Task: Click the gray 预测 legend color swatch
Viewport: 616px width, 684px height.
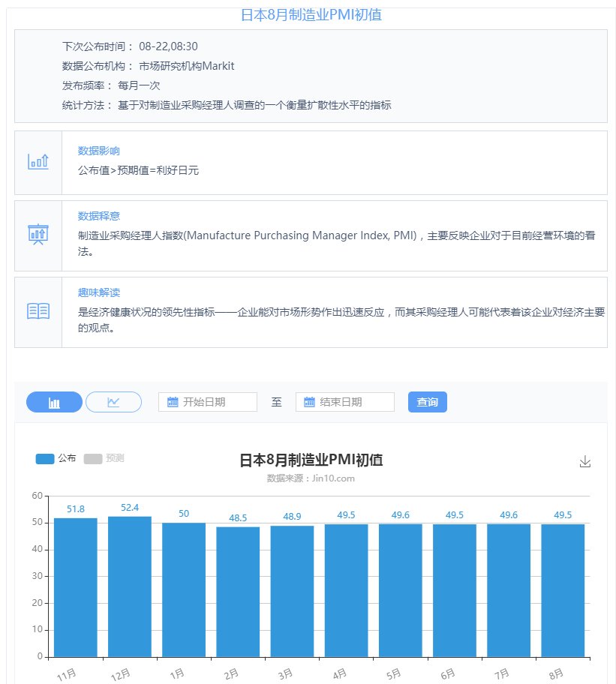Action: (x=93, y=459)
